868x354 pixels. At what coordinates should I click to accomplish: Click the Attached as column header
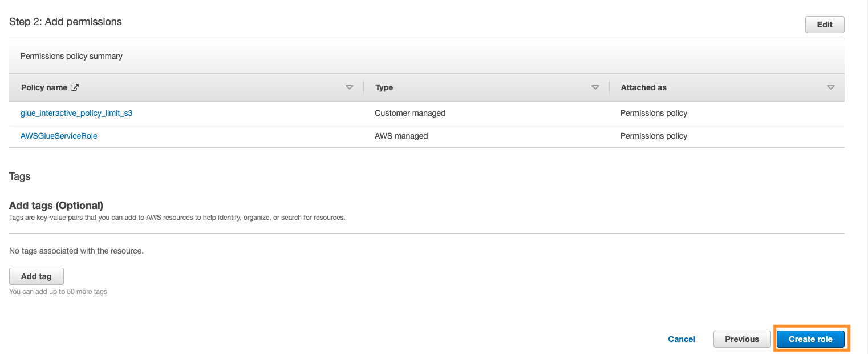click(x=644, y=87)
